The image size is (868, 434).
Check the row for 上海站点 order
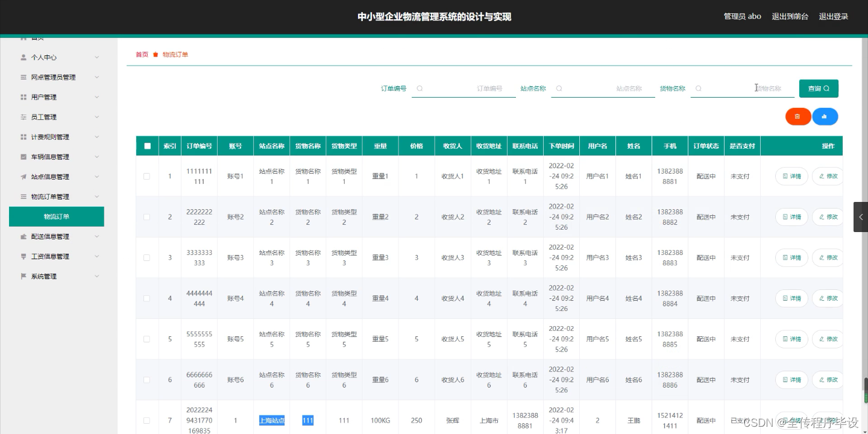coord(146,420)
